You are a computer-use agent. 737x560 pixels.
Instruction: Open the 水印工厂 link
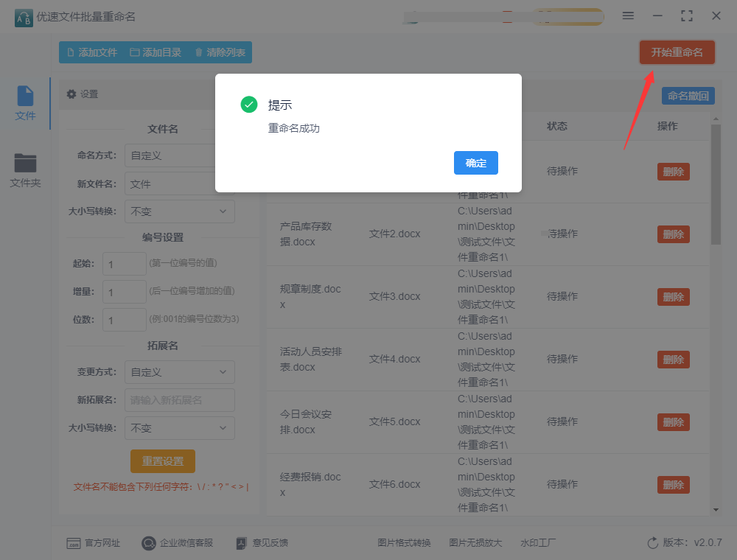click(x=538, y=542)
